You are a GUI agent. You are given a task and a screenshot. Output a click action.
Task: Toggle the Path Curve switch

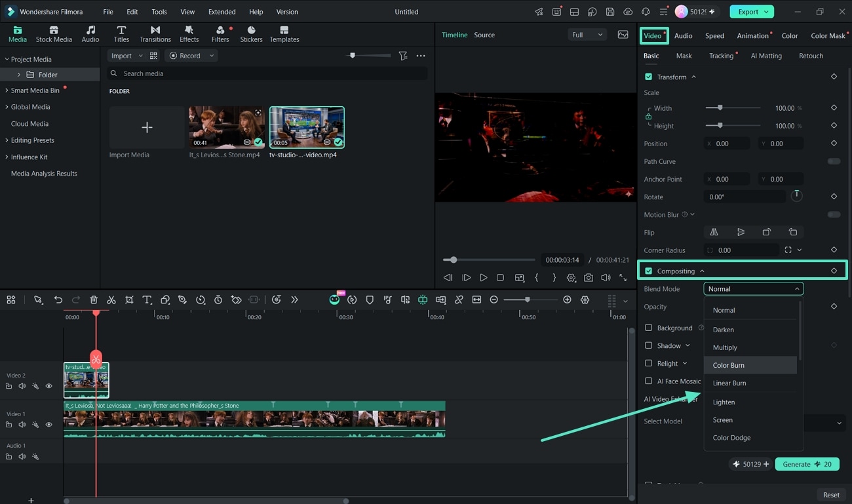pyautogui.click(x=834, y=161)
